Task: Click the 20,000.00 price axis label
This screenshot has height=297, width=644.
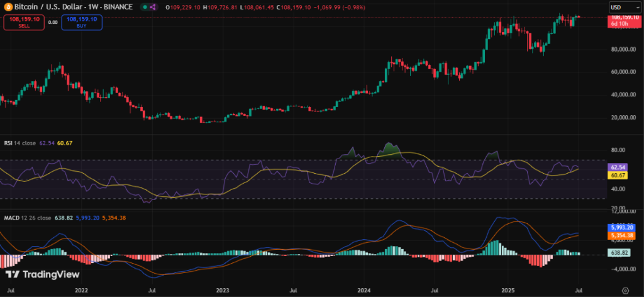Action: click(x=625, y=118)
